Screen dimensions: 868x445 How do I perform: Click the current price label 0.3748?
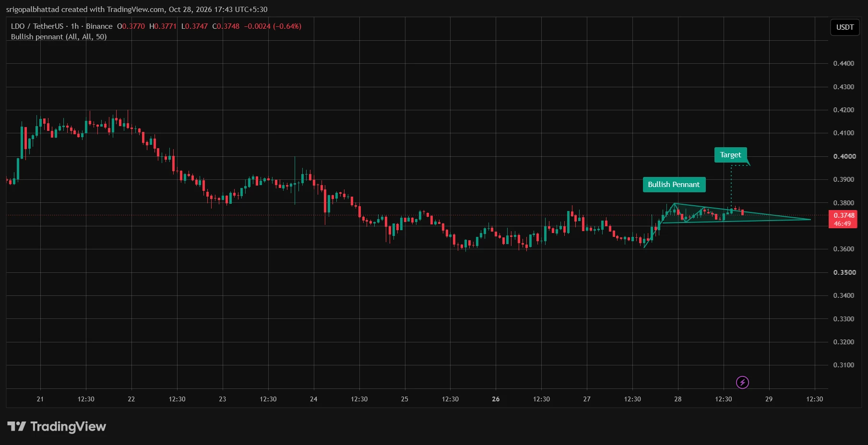click(x=843, y=215)
